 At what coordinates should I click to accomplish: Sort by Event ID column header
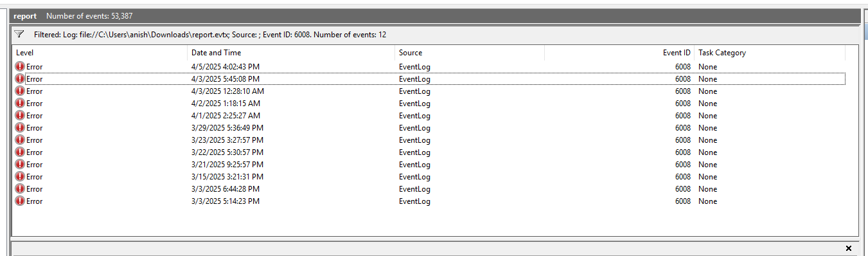point(619,53)
